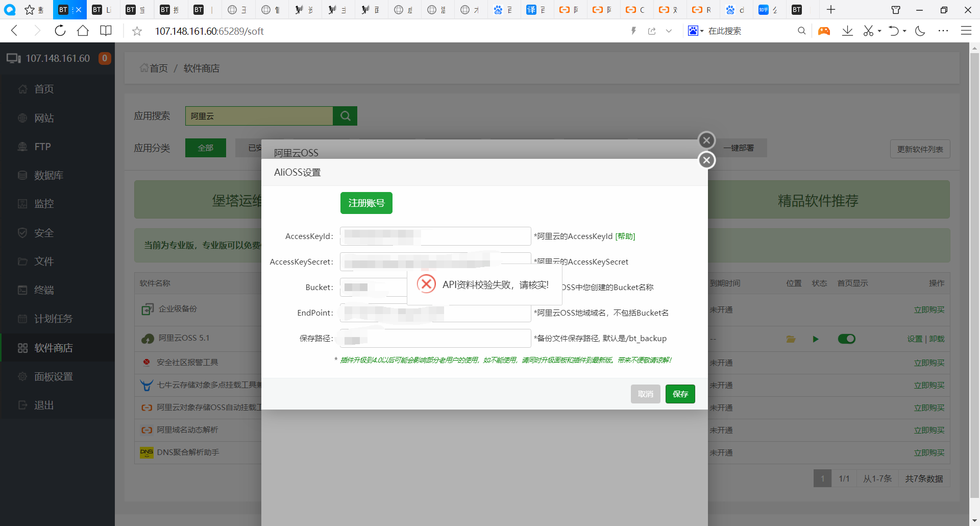Viewport: 980px width, 526px height.
Task: Click the 注册账号 green button
Action: tap(366, 203)
